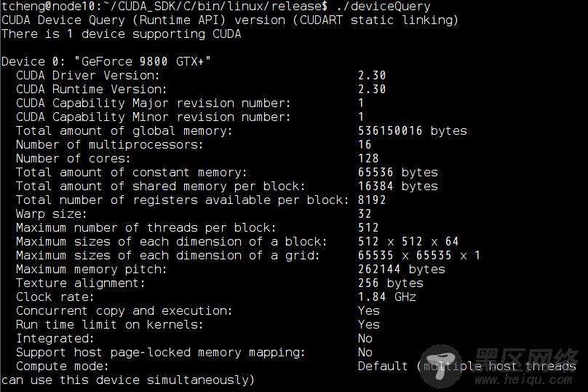This screenshot has width=588, height=392.
Task: Click 'CUDA Capability Major revision number:' label
Action: [x=154, y=103]
